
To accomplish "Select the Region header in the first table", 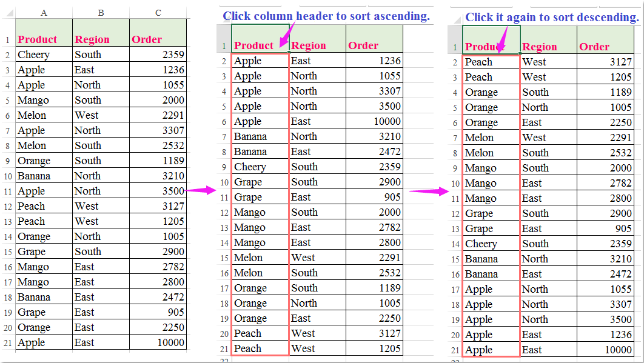I will point(92,39).
